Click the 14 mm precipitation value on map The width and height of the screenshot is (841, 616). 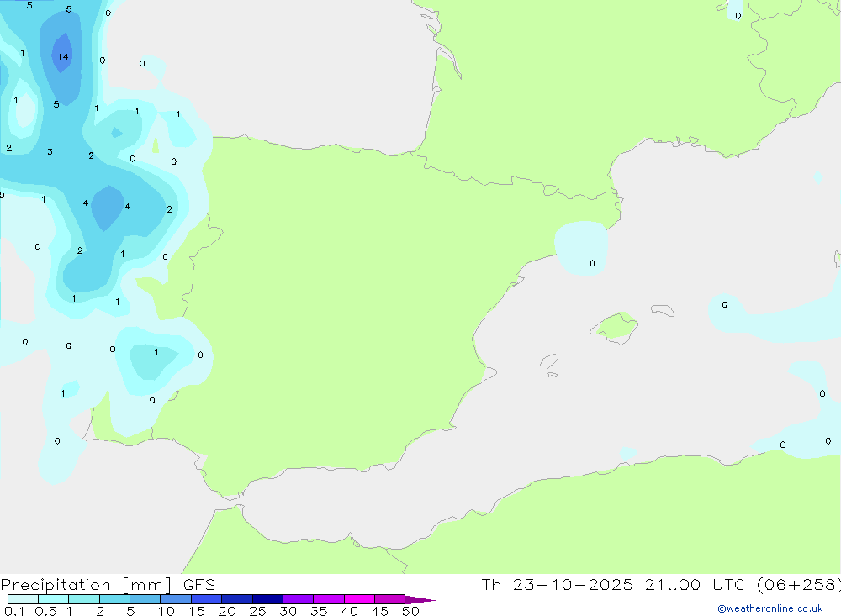coord(63,57)
